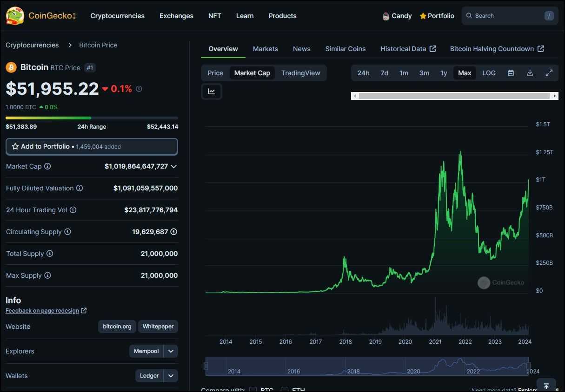565x392 pixels.
Task: Switch chart to TradingView
Action: point(301,73)
